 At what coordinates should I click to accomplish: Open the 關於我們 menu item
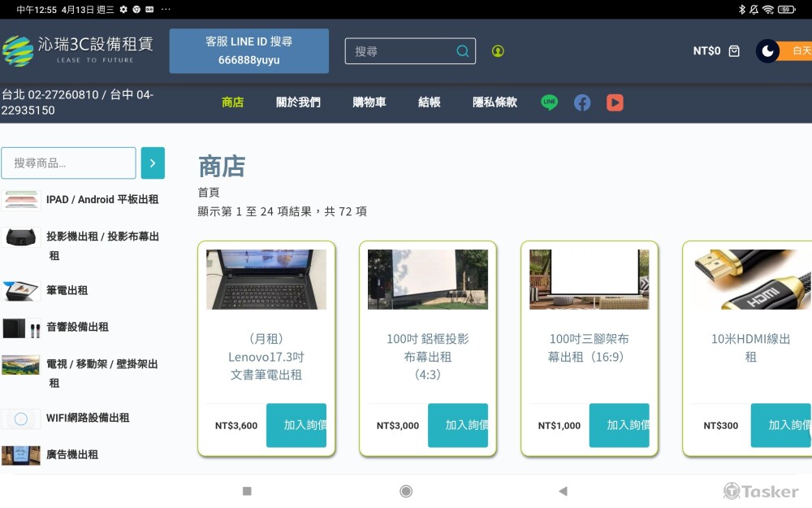tap(298, 102)
